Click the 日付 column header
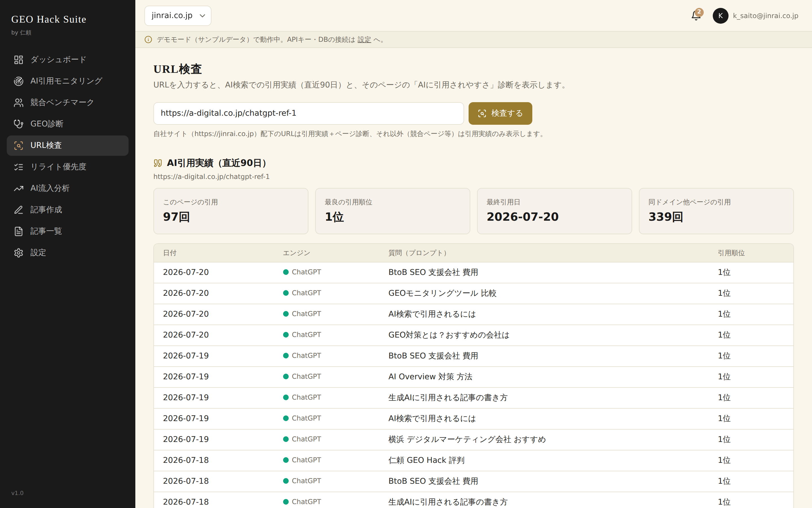Viewport: 812px width, 508px height. (x=170, y=253)
